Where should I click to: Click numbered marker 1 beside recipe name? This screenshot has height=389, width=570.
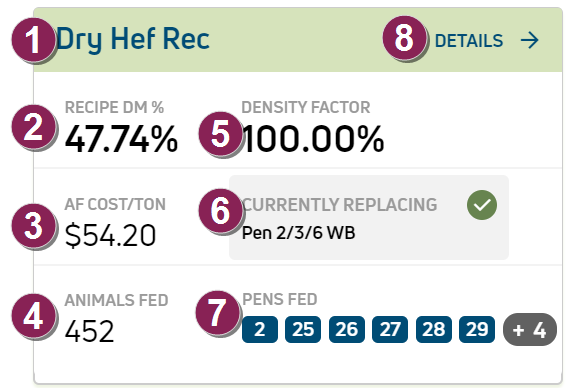point(33,39)
